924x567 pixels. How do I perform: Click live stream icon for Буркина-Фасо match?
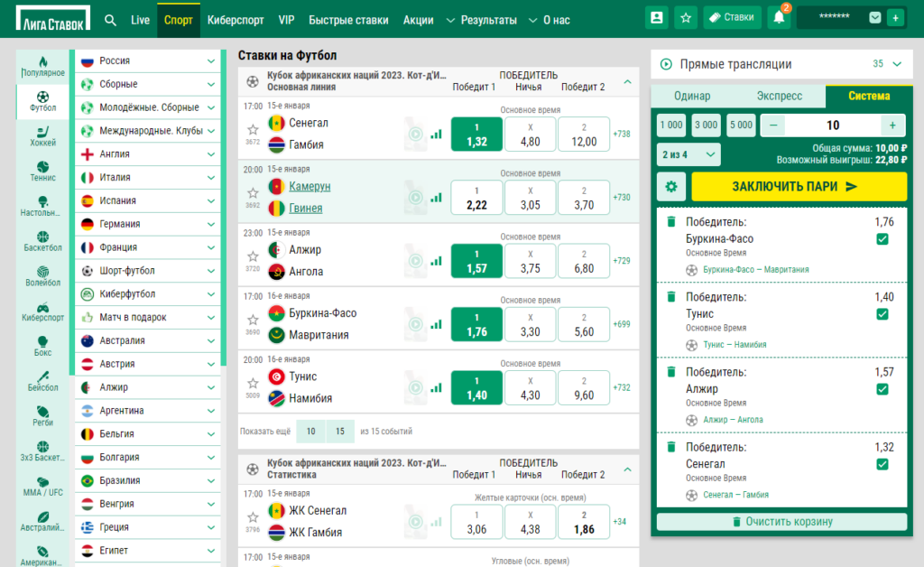(415, 324)
